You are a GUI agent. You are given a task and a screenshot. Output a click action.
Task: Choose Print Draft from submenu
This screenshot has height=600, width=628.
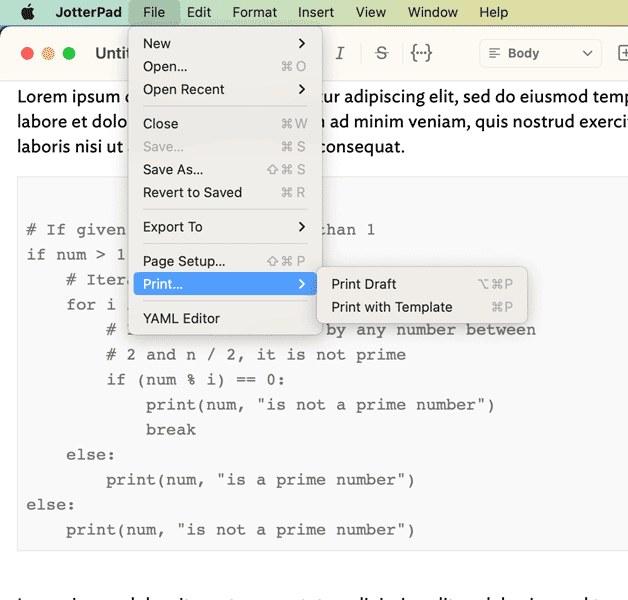point(422,284)
